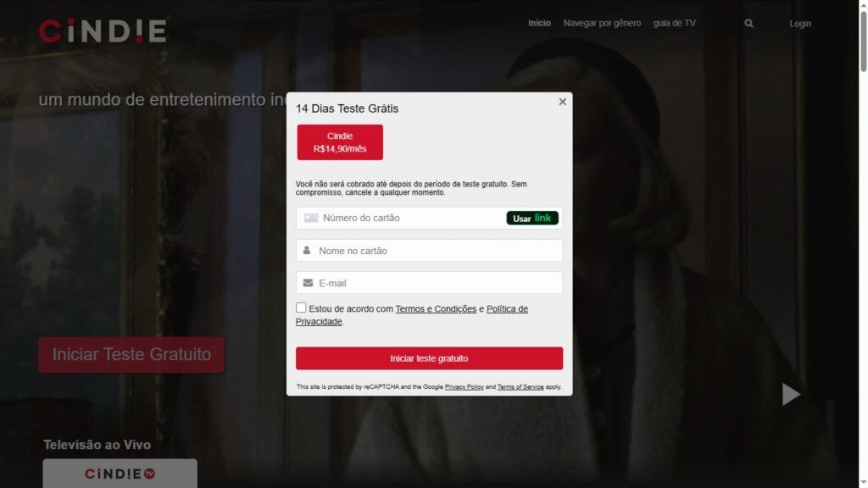Open the Navegar por gênero menu

(602, 23)
